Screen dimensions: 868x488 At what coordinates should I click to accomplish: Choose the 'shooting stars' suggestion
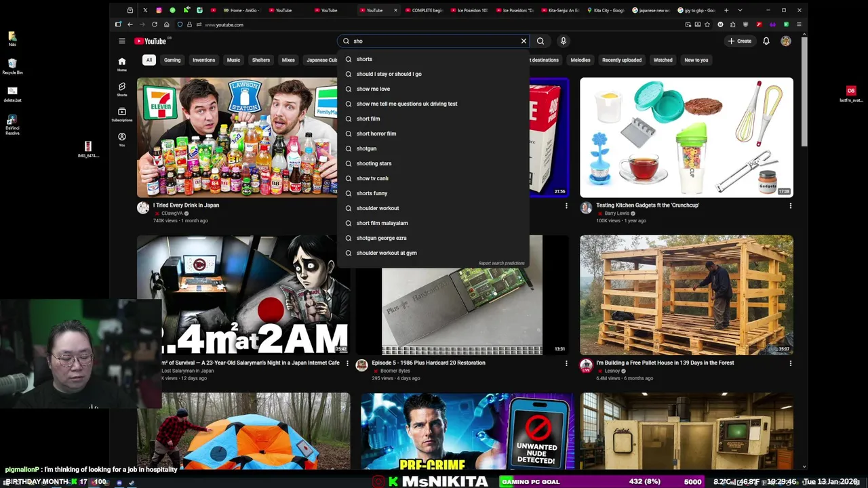point(433,163)
